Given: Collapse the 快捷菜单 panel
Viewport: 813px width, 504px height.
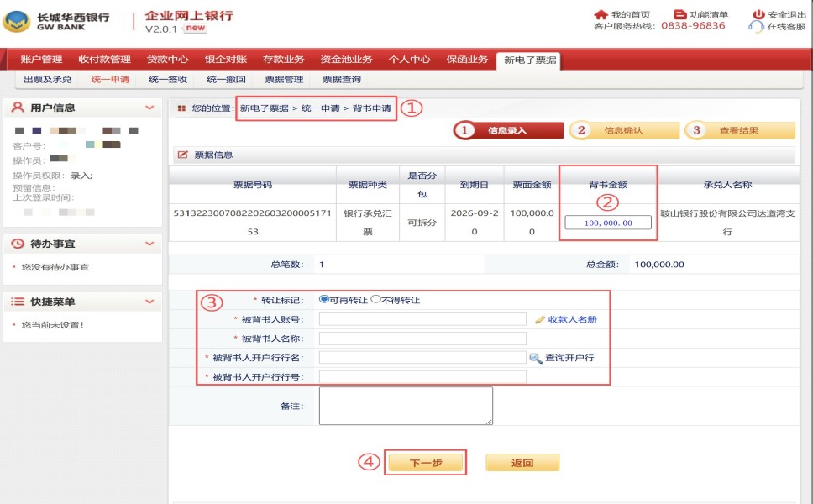Looking at the screenshot, I should point(149,302).
